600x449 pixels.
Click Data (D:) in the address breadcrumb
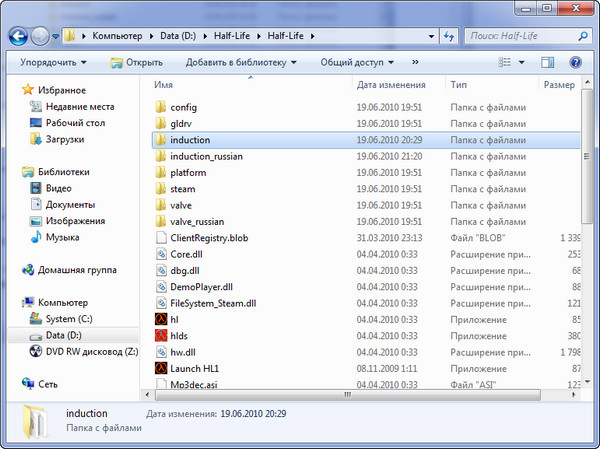(x=178, y=36)
